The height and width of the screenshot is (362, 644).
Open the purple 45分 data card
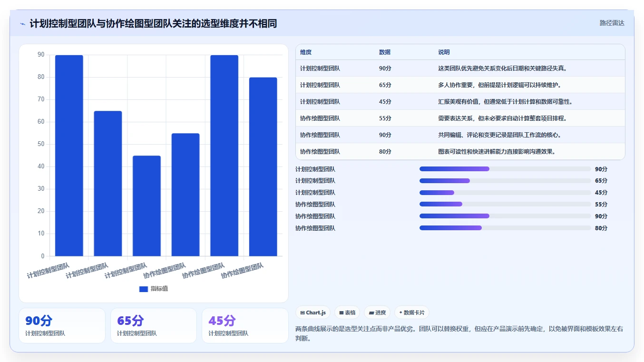tap(245, 325)
